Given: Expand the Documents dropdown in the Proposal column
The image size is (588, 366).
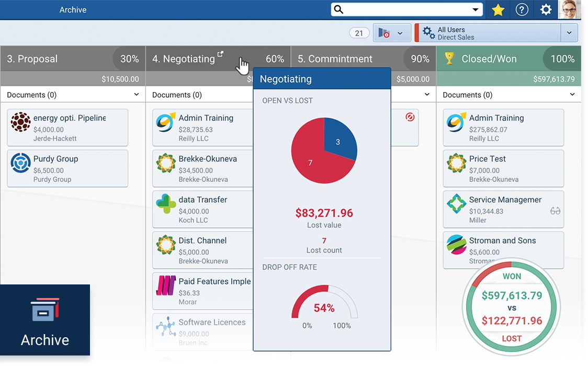Looking at the screenshot, I should (137, 95).
